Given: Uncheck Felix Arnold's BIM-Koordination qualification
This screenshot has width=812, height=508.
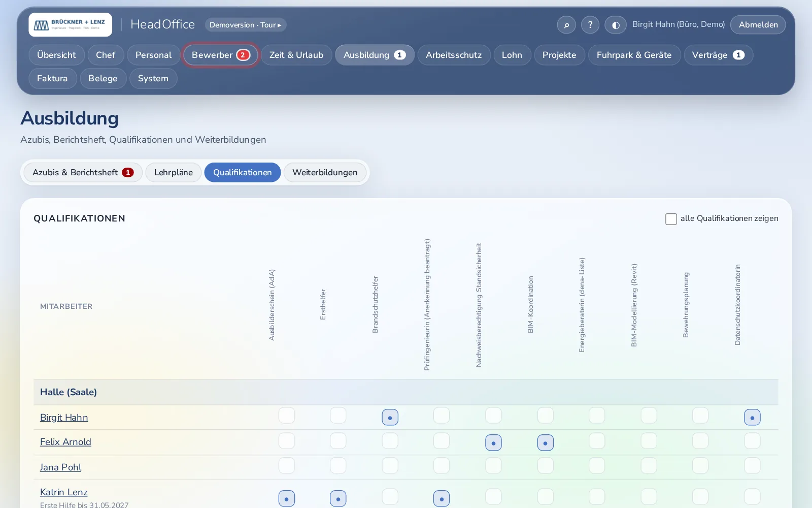Looking at the screenshot, I should (546, 443).
